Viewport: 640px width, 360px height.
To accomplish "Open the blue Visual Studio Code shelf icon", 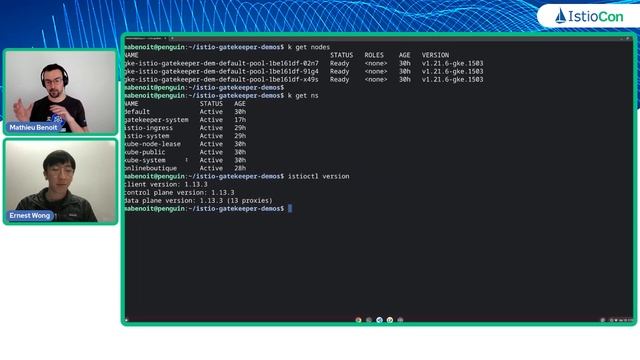I will pos(379,320).
